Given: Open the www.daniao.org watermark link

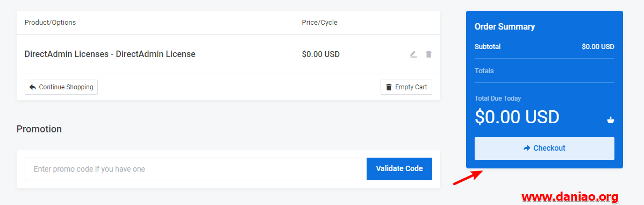Looking at the screenshot, I should point(570,197).
